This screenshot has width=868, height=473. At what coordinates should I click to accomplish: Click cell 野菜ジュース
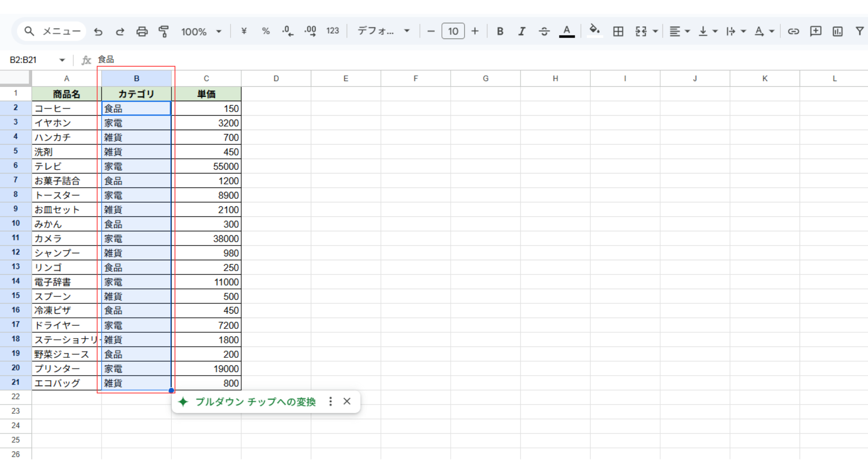point(67,354)
